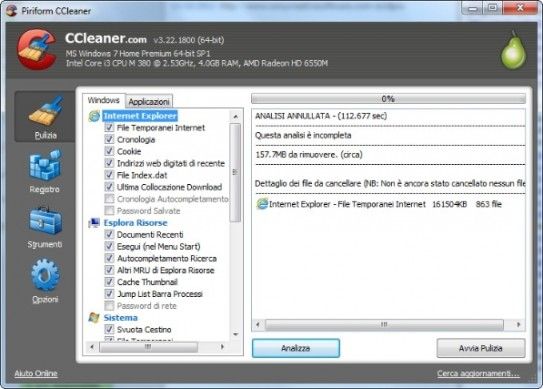Click 'ANALISI ANNULLATA' status line
The height and width of the screenshot is (389, 543).
(x=321, y=116)
